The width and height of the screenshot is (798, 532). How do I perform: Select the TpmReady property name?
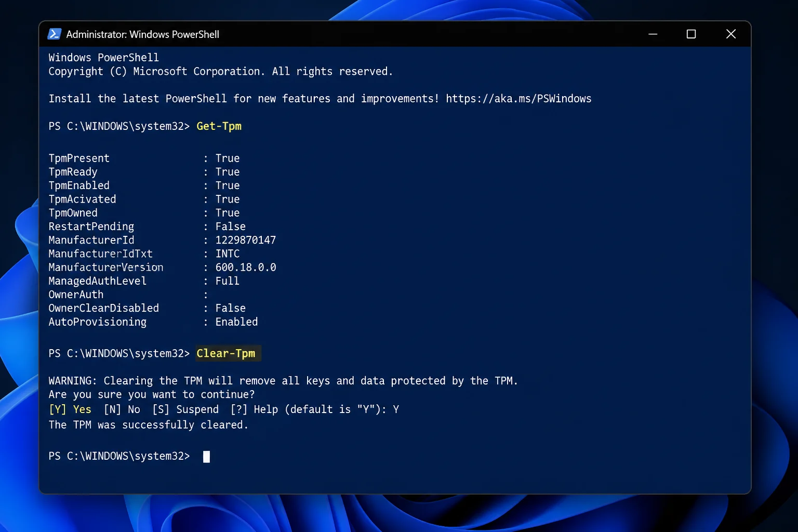click(73, 172)
